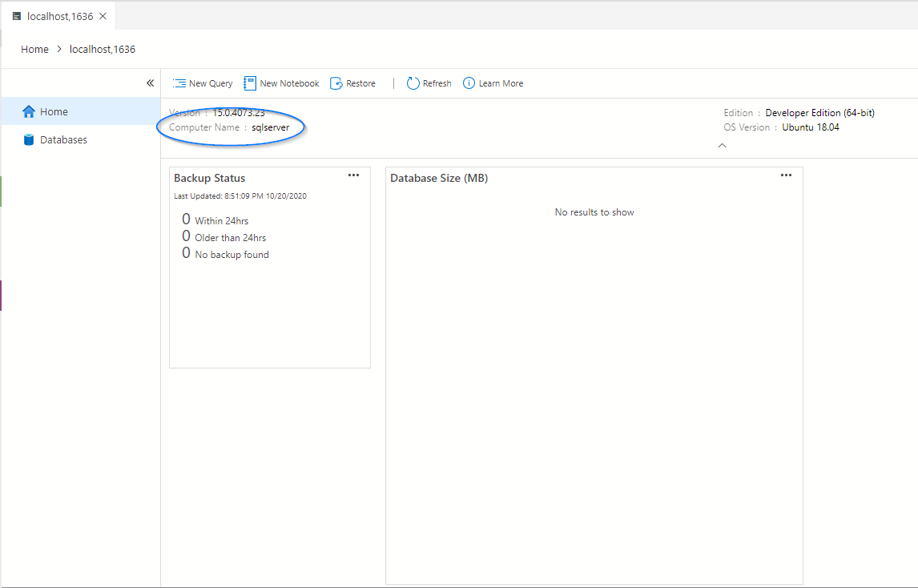Screen dimensions: 918x588
Task: Collapse the left sidebar using the double chevron
Action: coord(150,82)
